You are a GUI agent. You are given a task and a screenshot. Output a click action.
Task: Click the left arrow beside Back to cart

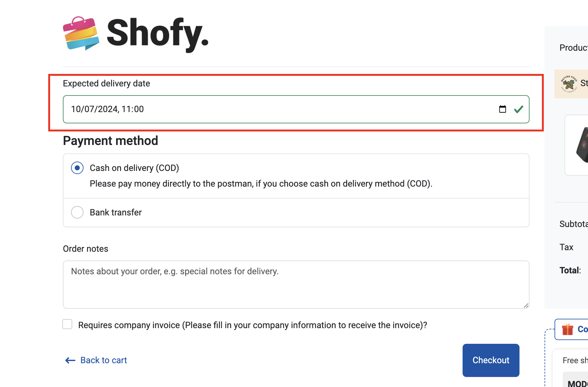[70, 360]
